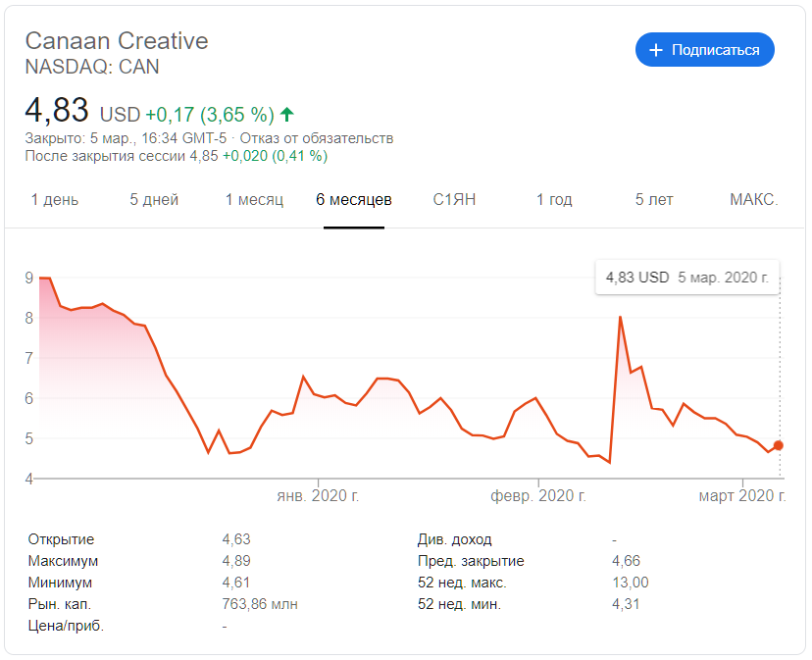Click the previous close value 4,66
The width and height of the screenshot is (812, 660).
(626, 561)
